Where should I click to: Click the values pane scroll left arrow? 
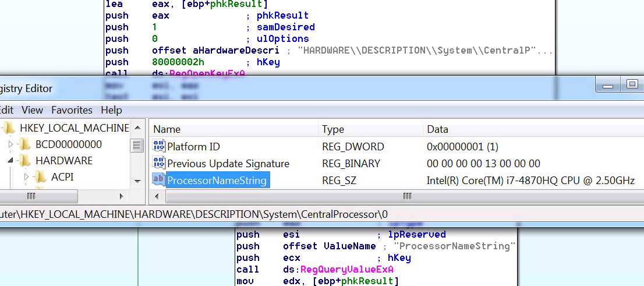coord(157,196)
